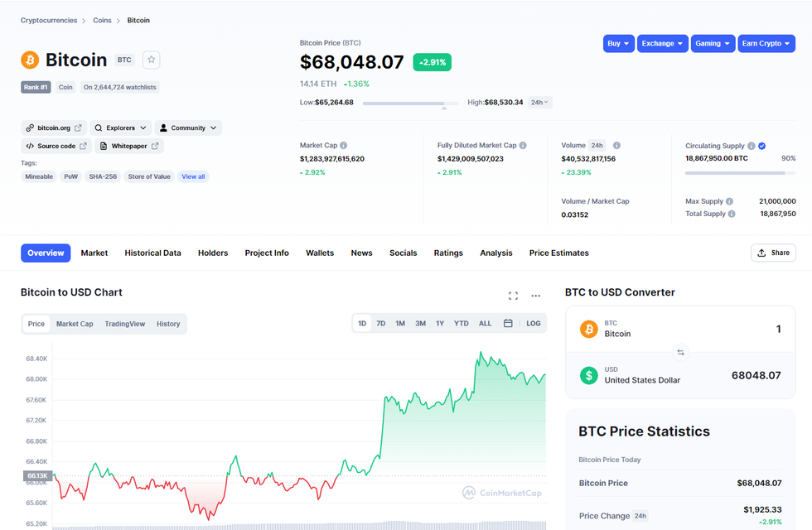This screenshot has width=812, height=530.
Task: Open the Whitepaper external link
Action: click(132, 145)
